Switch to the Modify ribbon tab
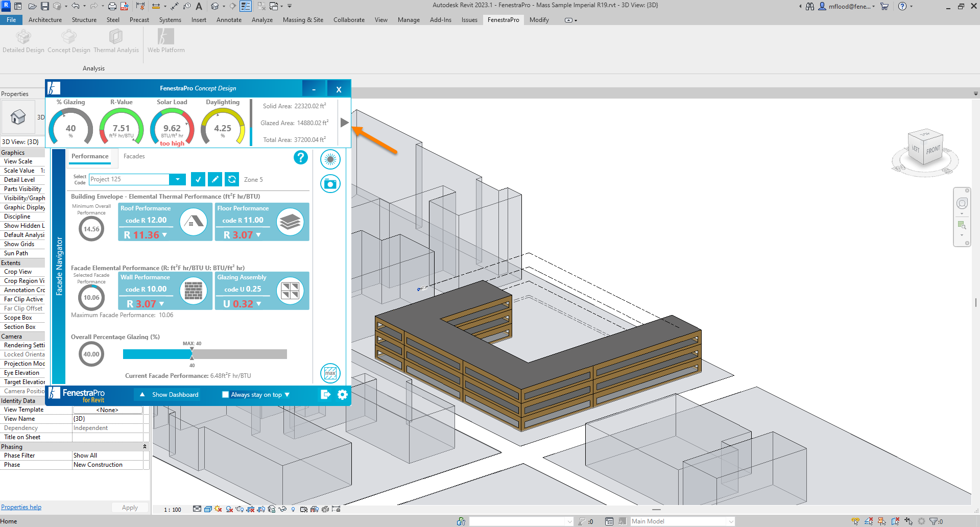The width and height of the screenshot is (980, 527). 539,20
